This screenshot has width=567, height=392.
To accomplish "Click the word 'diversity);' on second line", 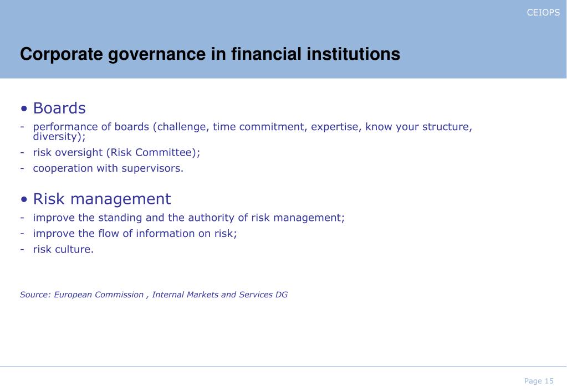I will tap(59, 137).
